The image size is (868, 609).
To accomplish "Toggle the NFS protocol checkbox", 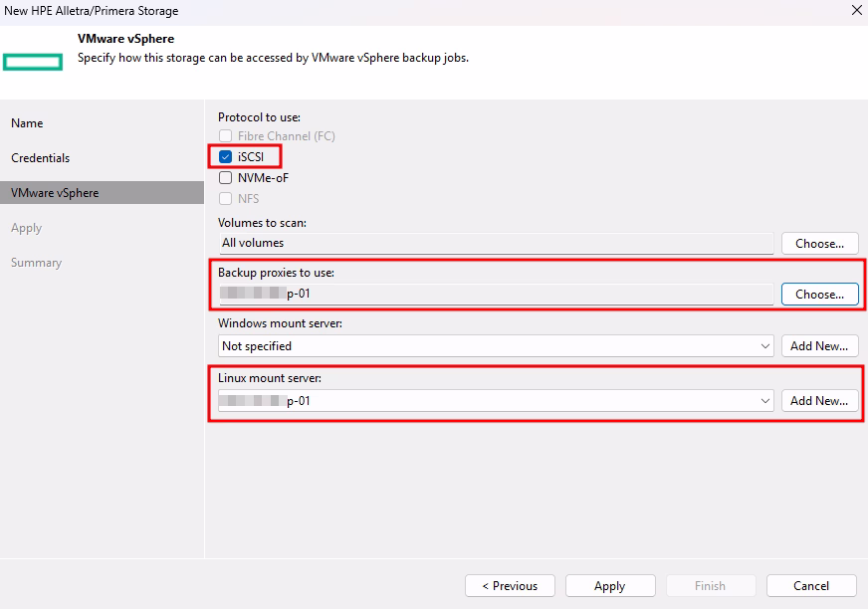I will (x=226, y=199).
